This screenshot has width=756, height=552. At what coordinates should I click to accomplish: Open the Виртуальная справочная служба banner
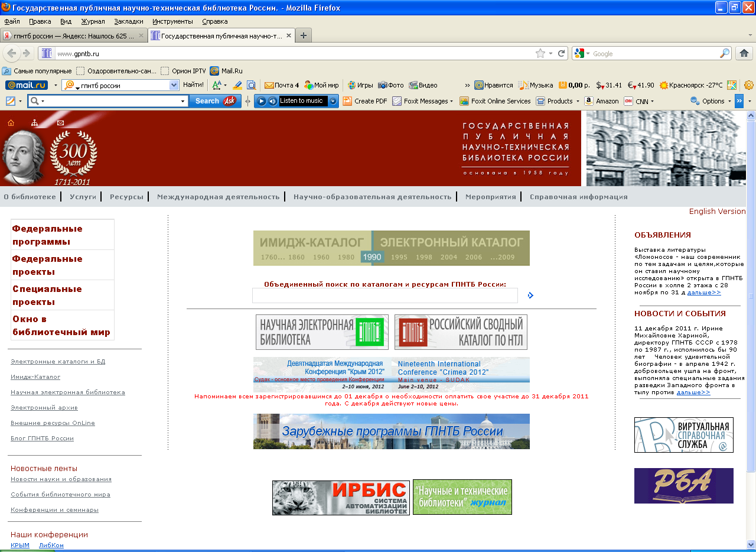tap(684, 435)
